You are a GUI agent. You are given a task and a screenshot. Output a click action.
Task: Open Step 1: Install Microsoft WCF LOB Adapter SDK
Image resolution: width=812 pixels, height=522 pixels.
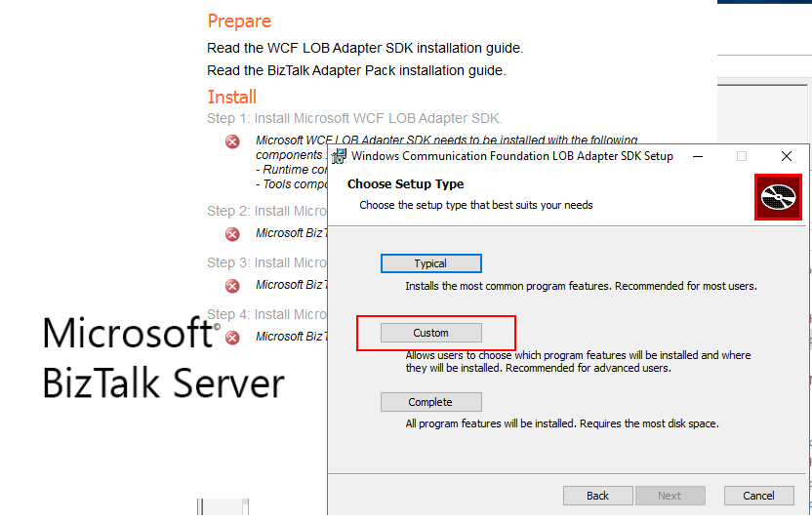pos(354,119)
